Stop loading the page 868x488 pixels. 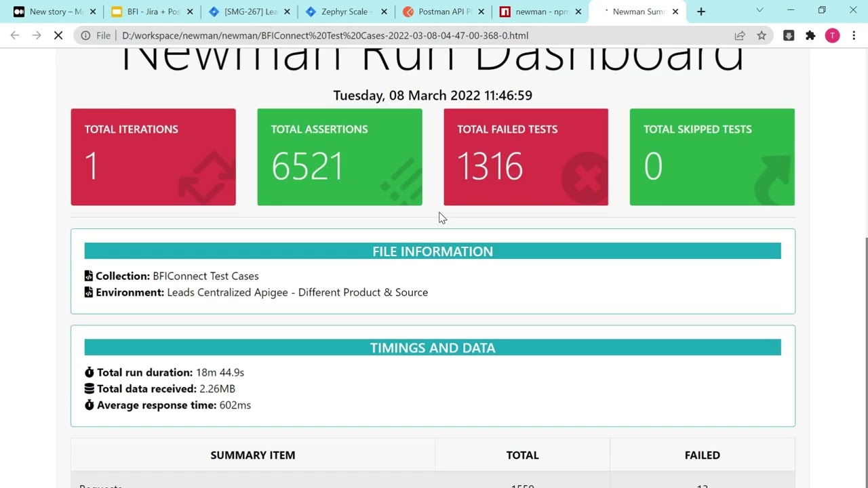(58, 35)
